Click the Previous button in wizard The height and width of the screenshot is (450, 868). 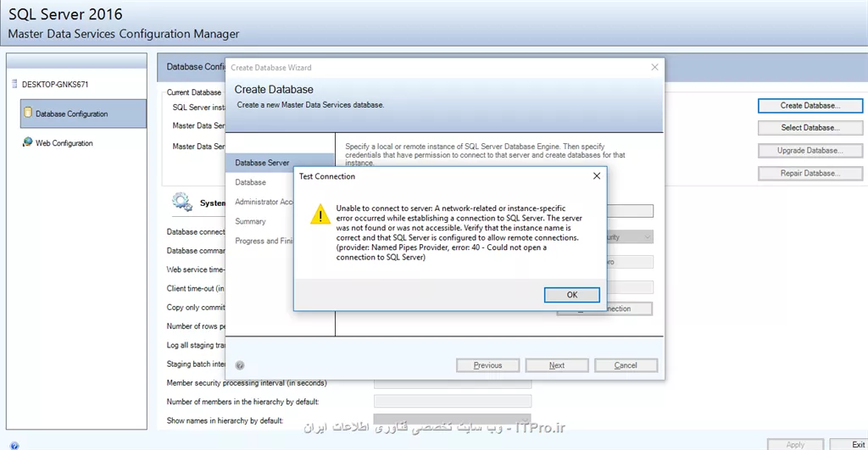point(487,365)
